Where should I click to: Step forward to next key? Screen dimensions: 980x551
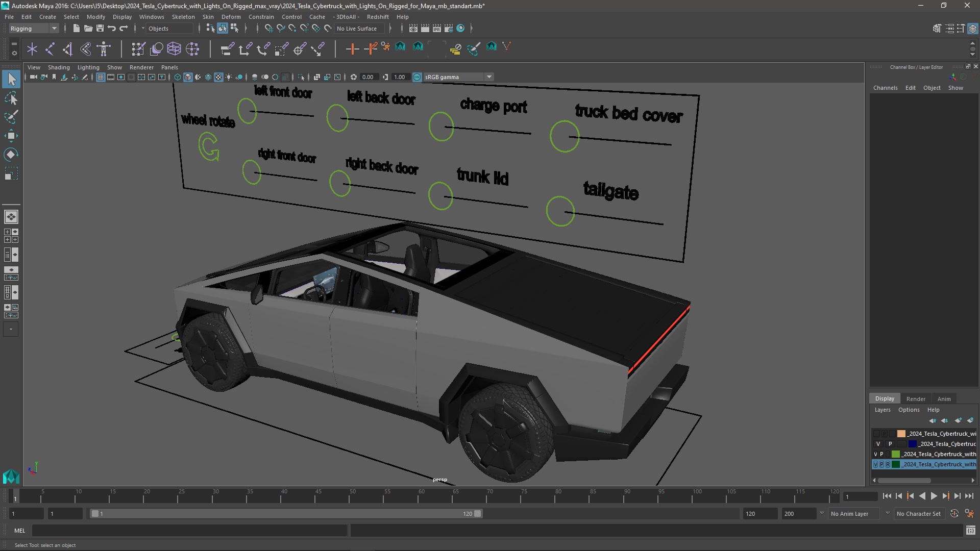945,496
